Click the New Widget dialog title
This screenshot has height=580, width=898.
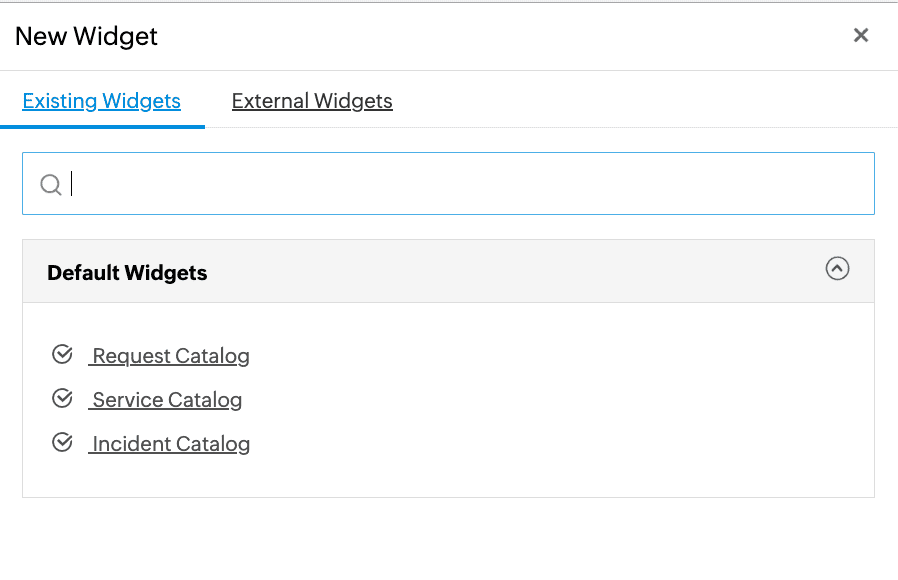[x=87, y=37]
